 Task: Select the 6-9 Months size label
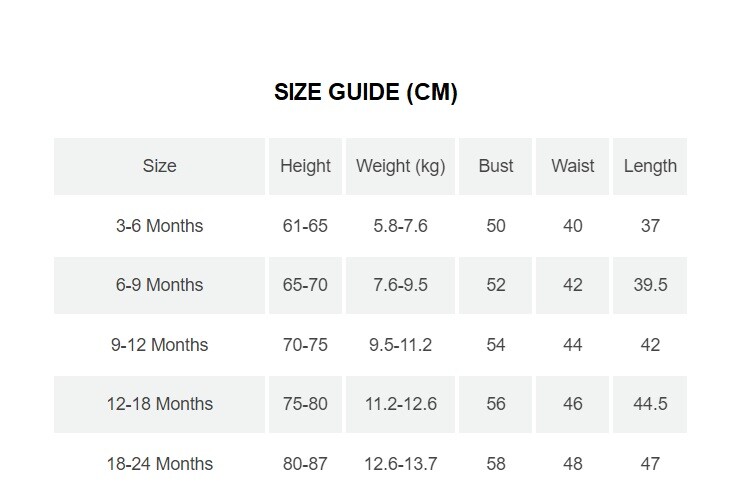coord(160,285)
